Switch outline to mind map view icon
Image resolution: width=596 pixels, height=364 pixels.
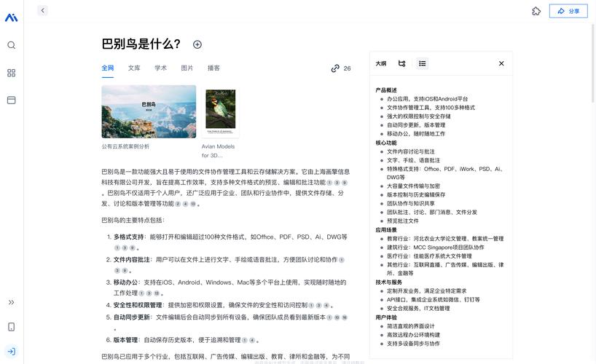pyautogui.click(x=401, y=63)
